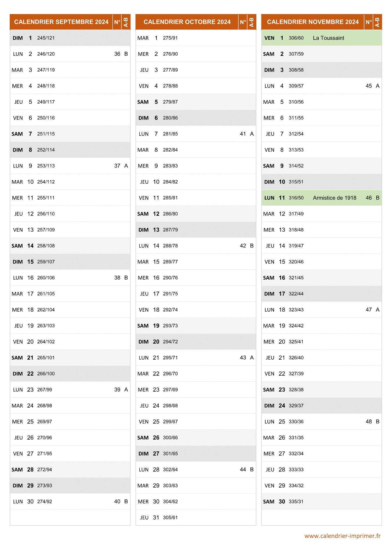Click the N° column header in October
Image resolution: width=392 pixels, height=555 pixels.
243,22
